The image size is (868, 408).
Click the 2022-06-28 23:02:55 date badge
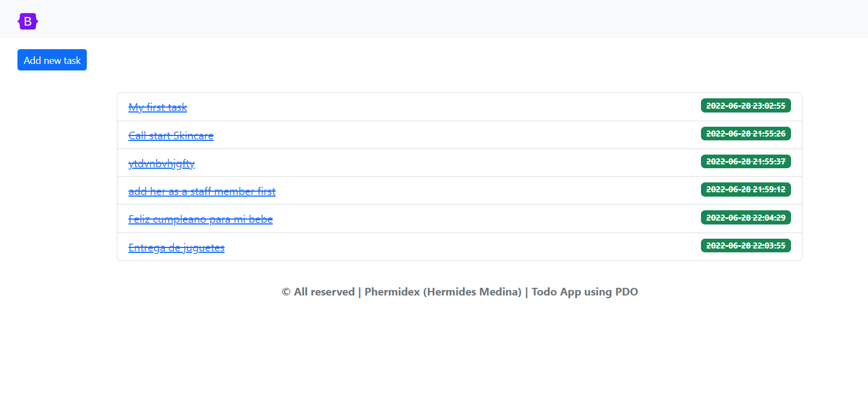[x=746, y=105]
